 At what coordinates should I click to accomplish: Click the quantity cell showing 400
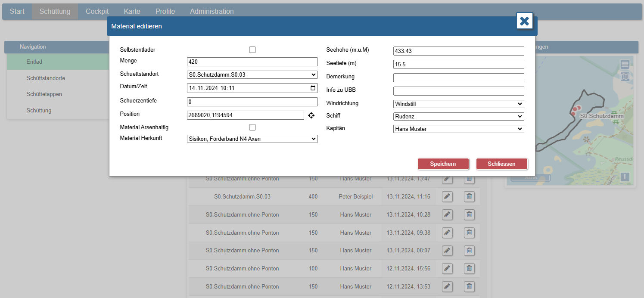point(313,197)
